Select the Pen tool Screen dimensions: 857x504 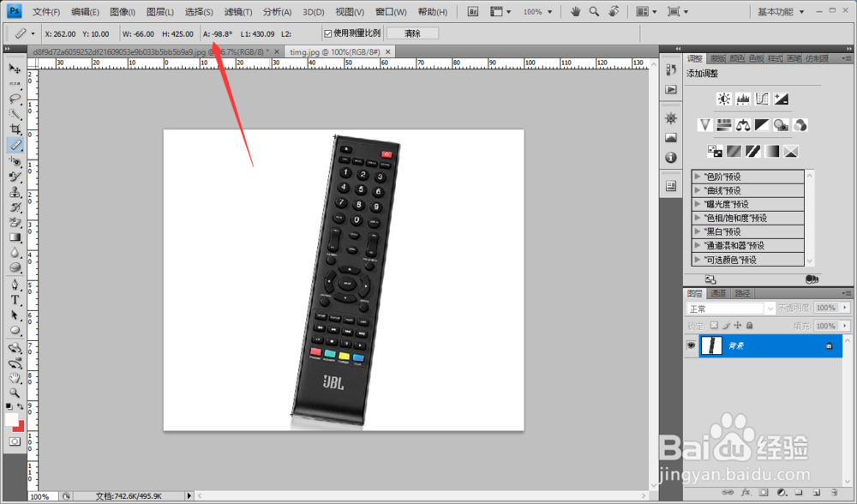[15, 285]
